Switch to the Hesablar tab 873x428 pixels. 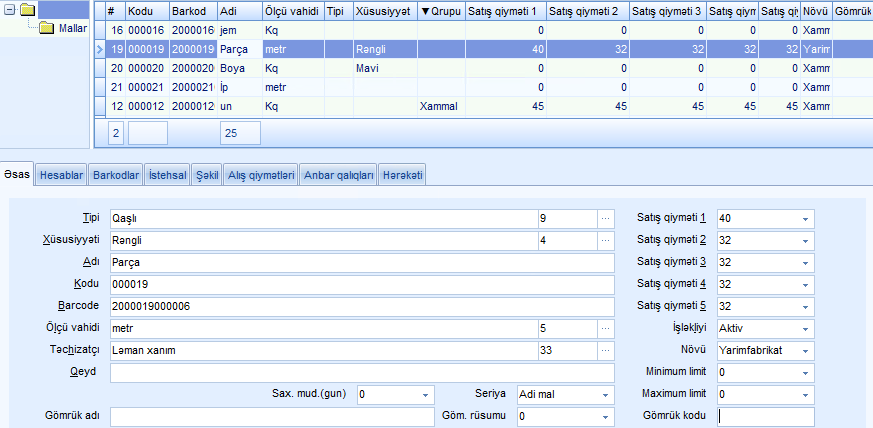pyautogui.click(x=61, y=175)
